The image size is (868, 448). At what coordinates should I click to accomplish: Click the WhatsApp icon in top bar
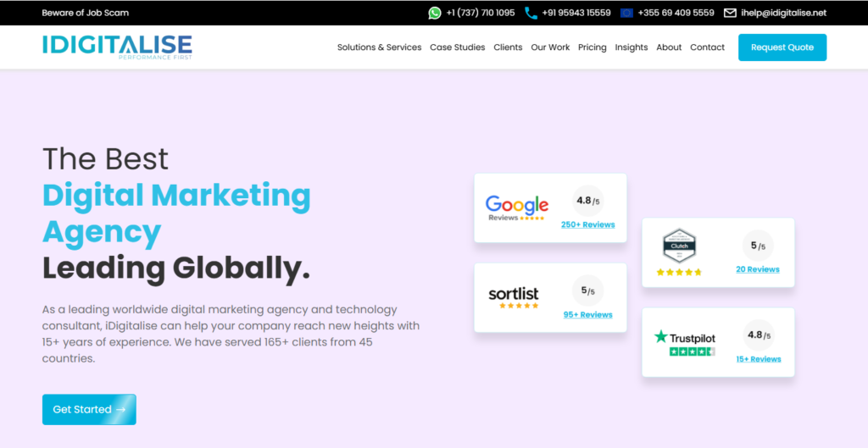435,13
